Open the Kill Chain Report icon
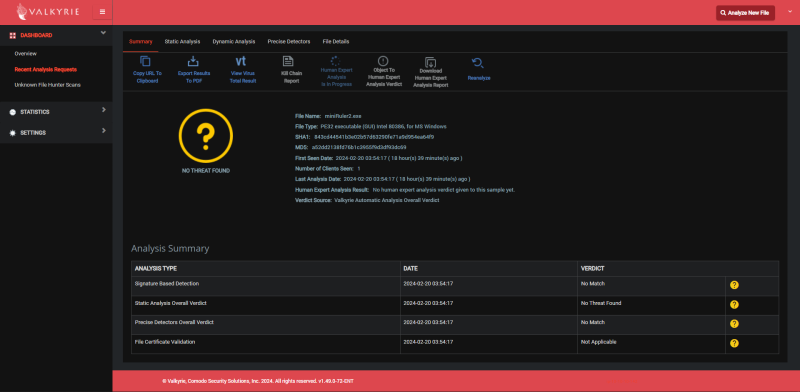Viewport: 800px width, 392px height. click(x=288, y=61)
